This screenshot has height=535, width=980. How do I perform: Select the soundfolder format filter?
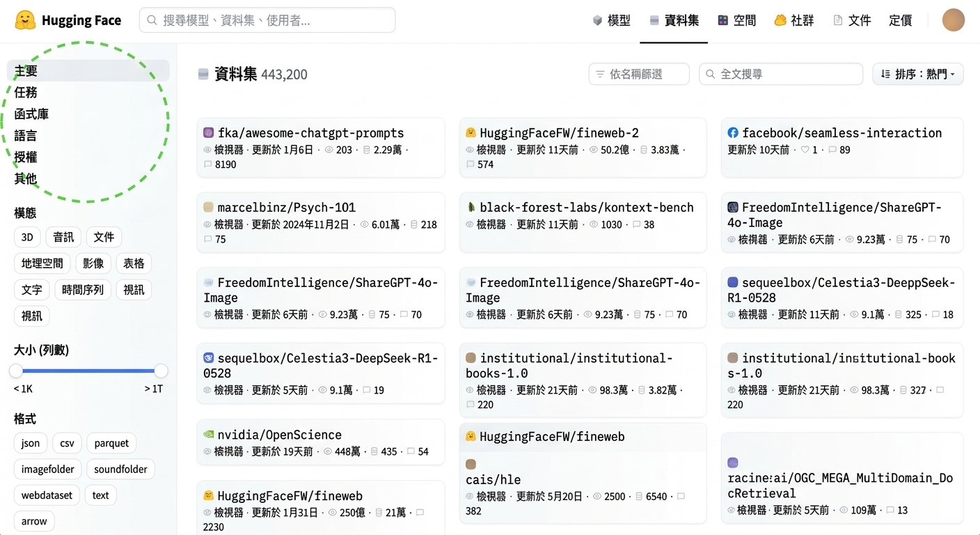120,470
